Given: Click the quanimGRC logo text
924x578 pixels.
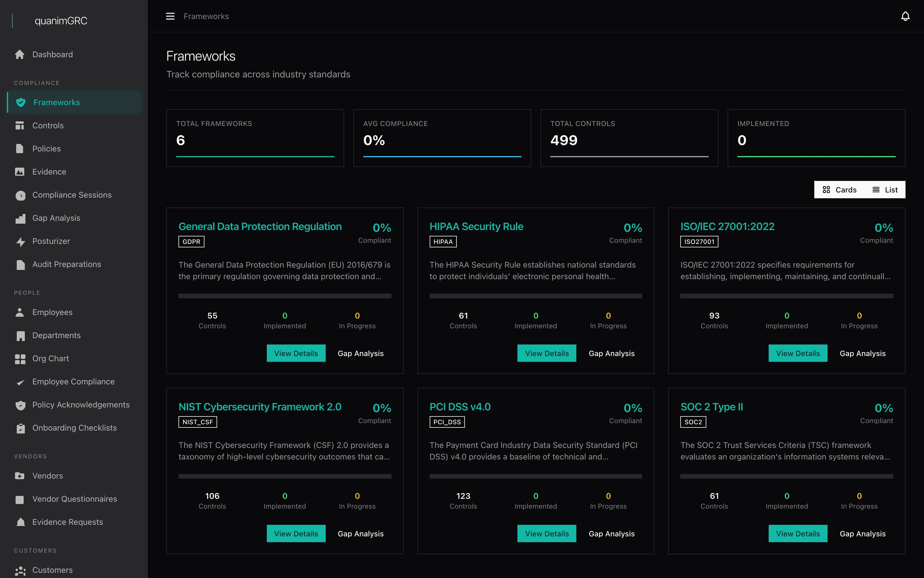Looking at the screenshot, I should [61, 21].
